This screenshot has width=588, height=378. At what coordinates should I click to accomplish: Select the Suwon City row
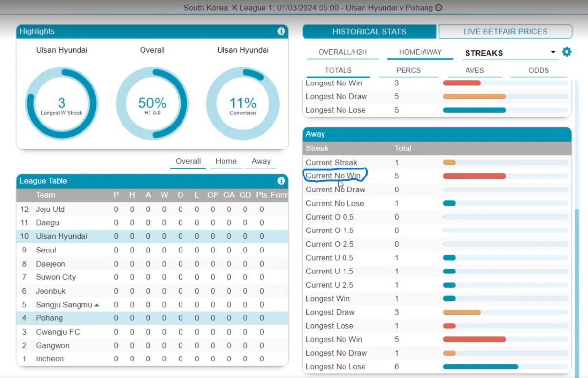[x=152, y=277]
